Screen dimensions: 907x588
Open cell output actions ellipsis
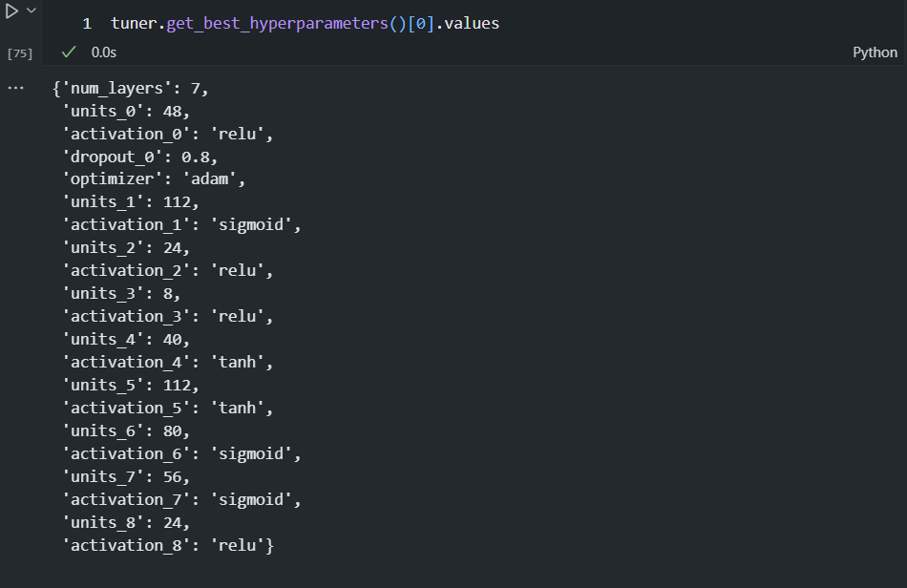tap(15, 89)
